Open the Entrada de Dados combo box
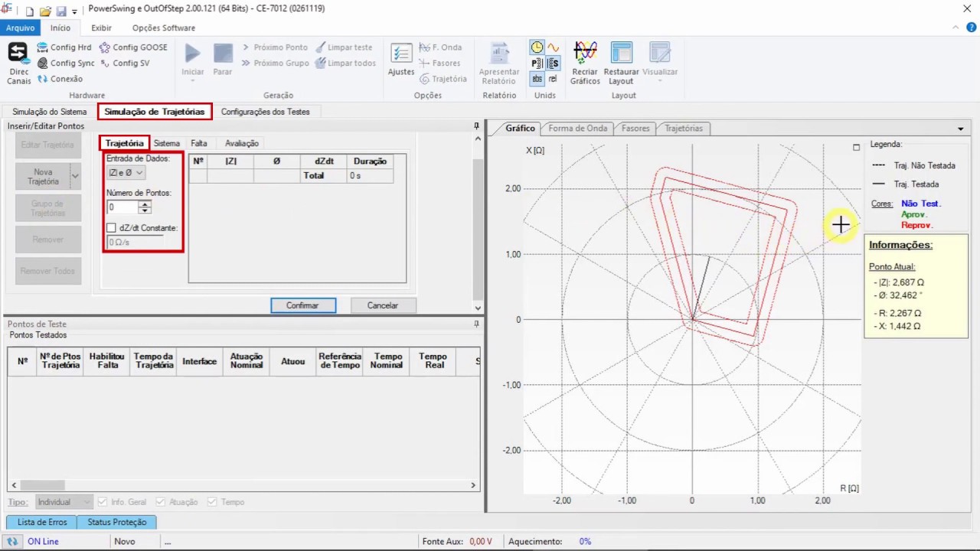980x551 pixels. tap(126, 173)
